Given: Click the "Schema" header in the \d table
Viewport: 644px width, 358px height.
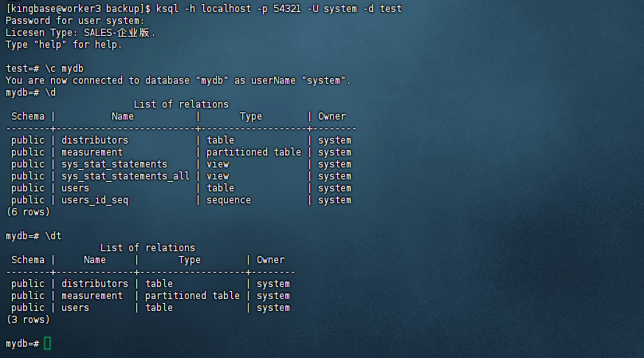Looking at the screenshot, I should [28, 116].
